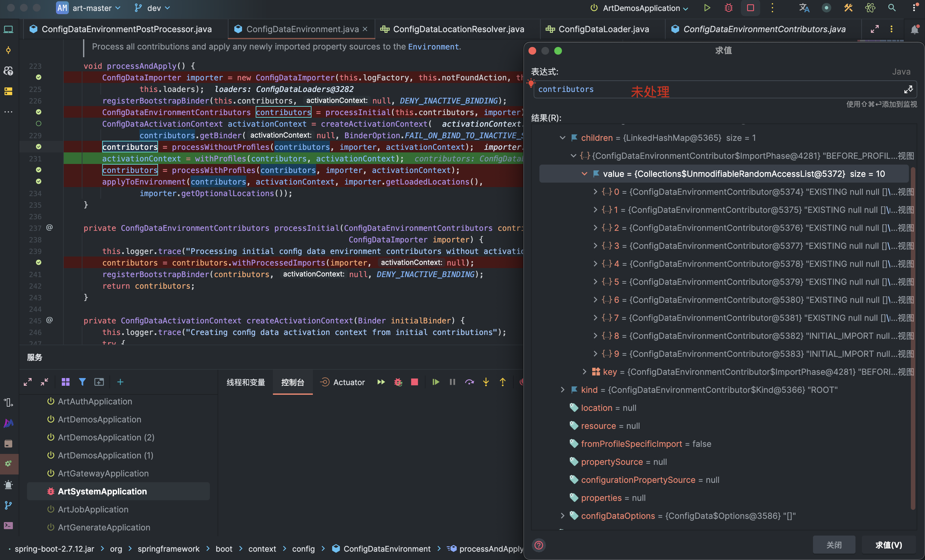
Task: Open Search Everywhere magnifier icon
Action: point(892,8)
